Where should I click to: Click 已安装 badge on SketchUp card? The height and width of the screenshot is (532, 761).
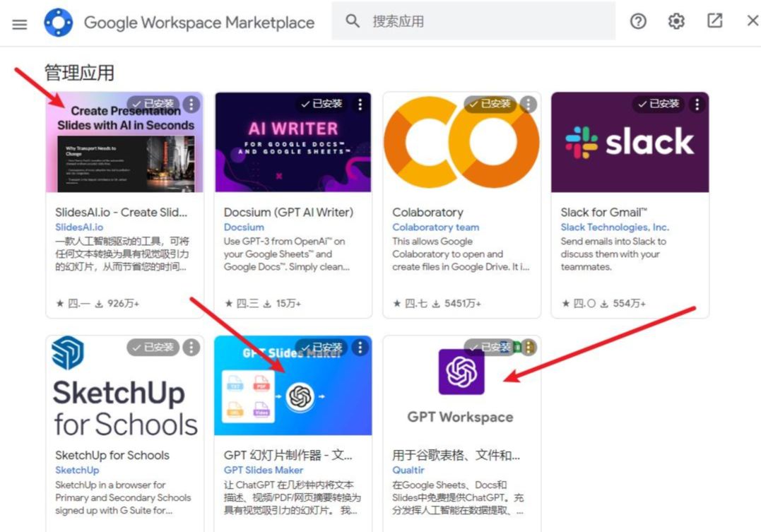pos(153,347)
